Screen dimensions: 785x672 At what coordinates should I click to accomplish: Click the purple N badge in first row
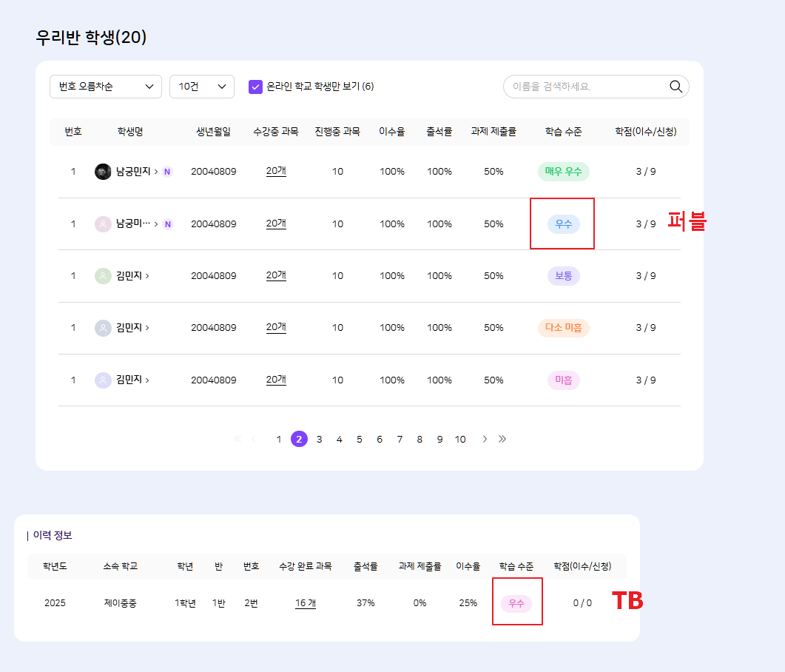167,172
